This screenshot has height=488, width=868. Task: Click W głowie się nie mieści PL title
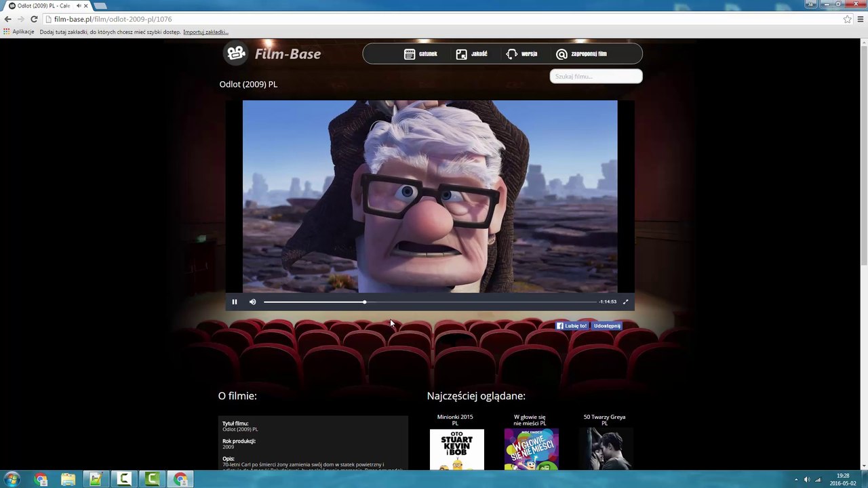pyautogui.click(x=530, y=420)
